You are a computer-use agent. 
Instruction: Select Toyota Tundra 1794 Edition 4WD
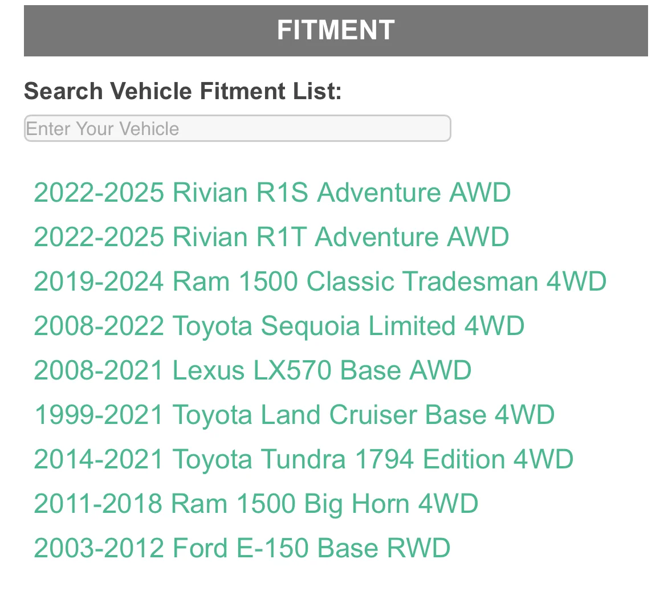303,459
